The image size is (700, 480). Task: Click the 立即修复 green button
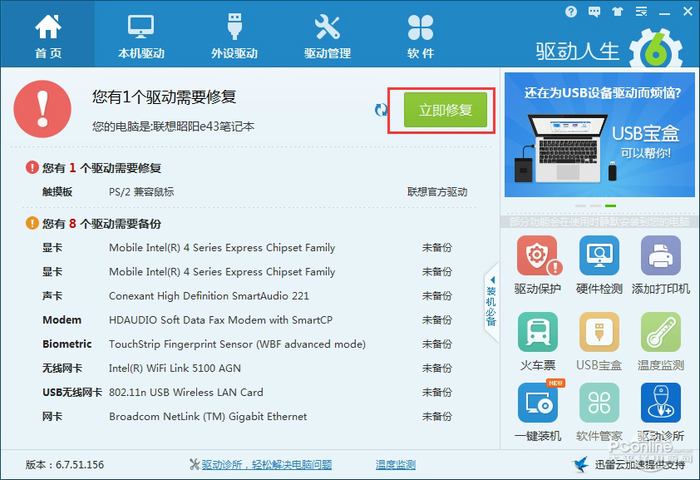pyautogui.click(x=445, y=110)
